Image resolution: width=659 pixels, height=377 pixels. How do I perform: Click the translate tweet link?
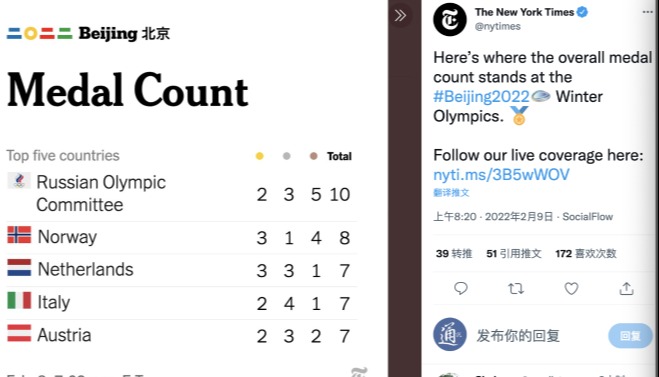click(x=451, y=192)
